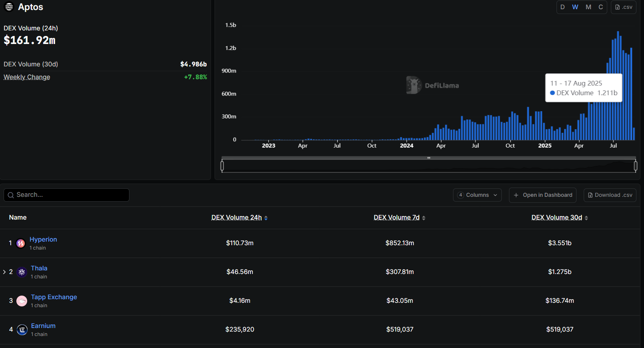Click Tapp Exchange's $136.74m 30d volume cell
The width and height of the screenshot is (644, 348).
[x=560, y=301]
